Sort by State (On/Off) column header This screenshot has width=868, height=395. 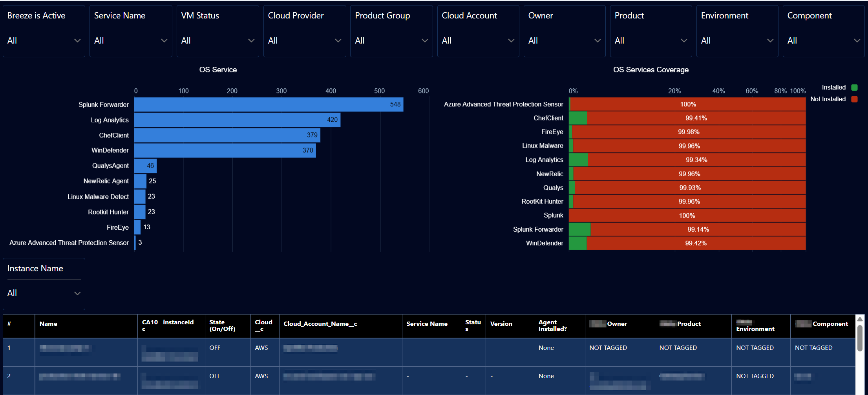[228, 326]
